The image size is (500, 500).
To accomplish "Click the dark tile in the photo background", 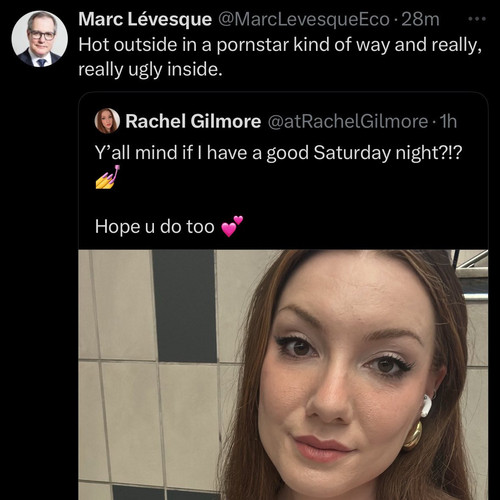I will tap(185, 306).
